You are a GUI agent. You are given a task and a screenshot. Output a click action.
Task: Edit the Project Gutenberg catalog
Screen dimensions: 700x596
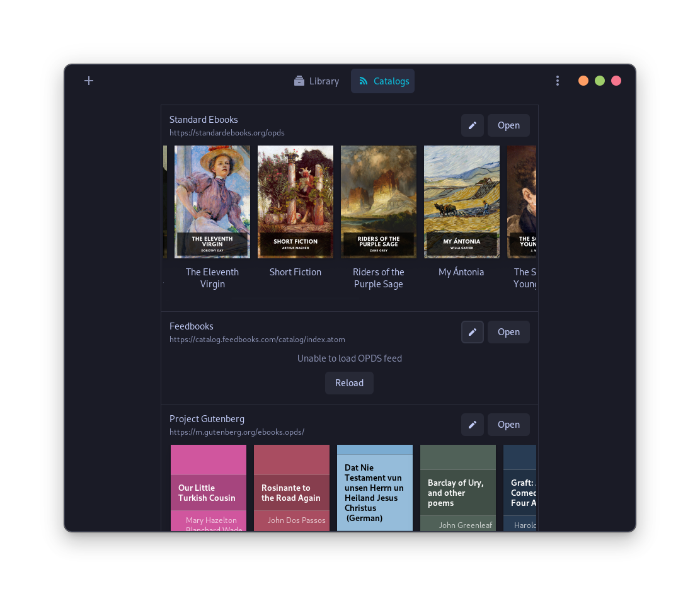coord(473,425)
